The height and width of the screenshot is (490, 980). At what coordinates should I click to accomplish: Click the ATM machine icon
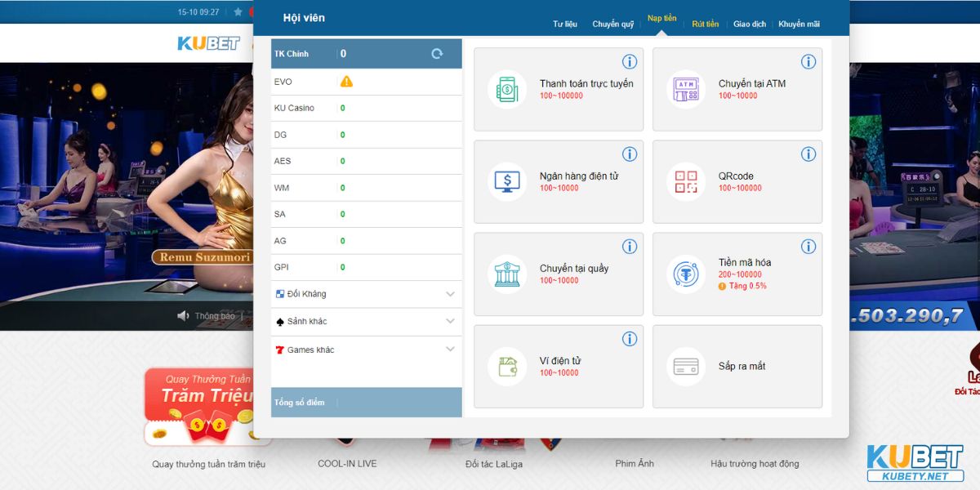[686, 89]
